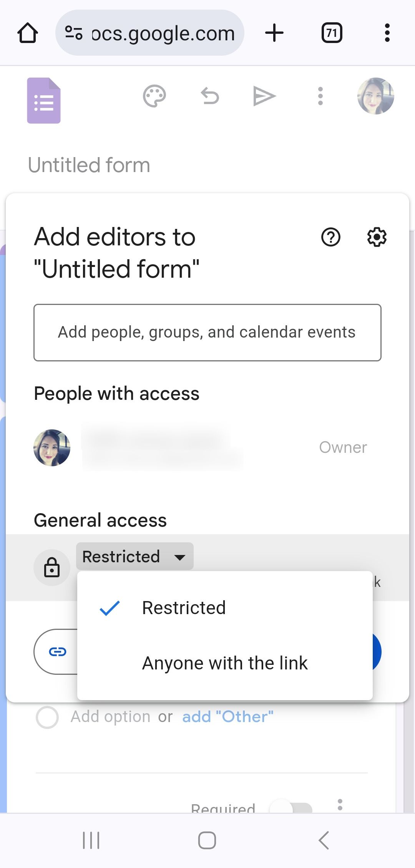This screenshot has height=868, width=415.
Task: Choose Anyone with the link option
Action: [x=225, y=663]
